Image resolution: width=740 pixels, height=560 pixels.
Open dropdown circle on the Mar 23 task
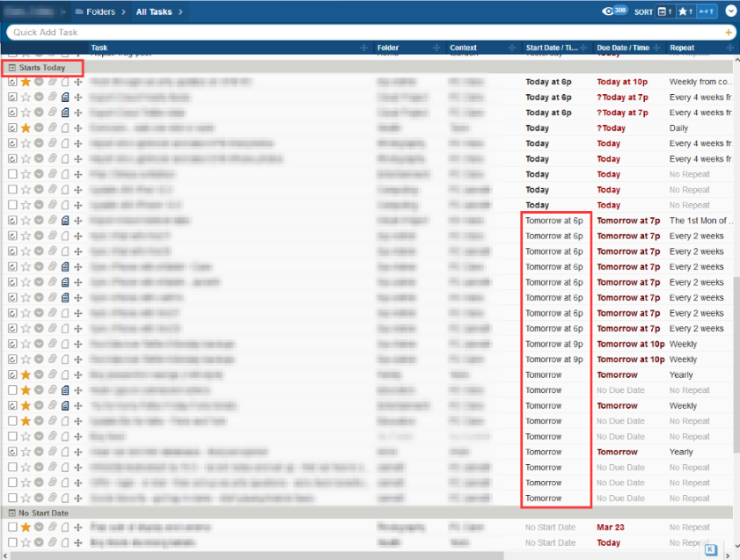pos(40,527)
